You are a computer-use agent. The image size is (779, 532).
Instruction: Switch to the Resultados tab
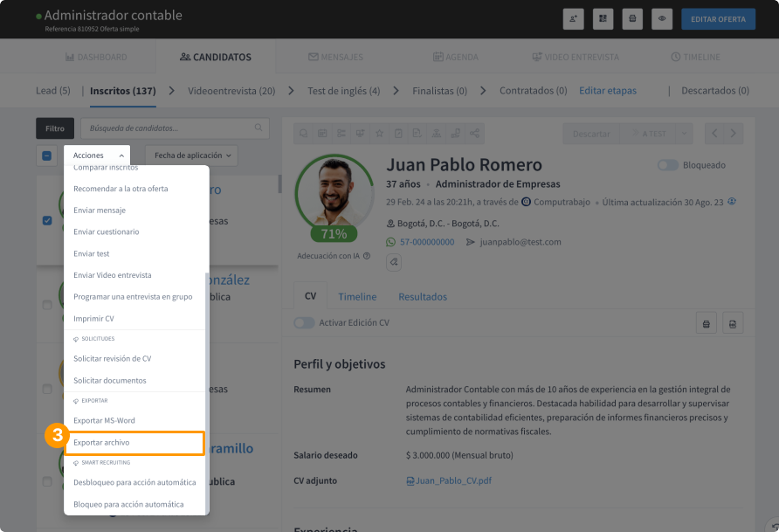[423, 296]
